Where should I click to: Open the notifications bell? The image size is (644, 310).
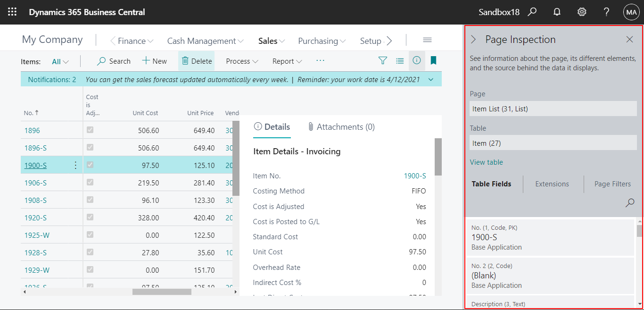557,12
